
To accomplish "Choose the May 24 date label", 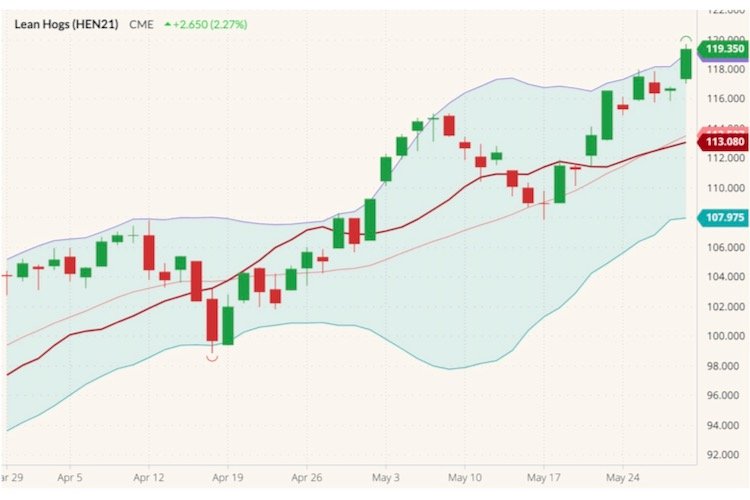I will [x=622, y=478].
